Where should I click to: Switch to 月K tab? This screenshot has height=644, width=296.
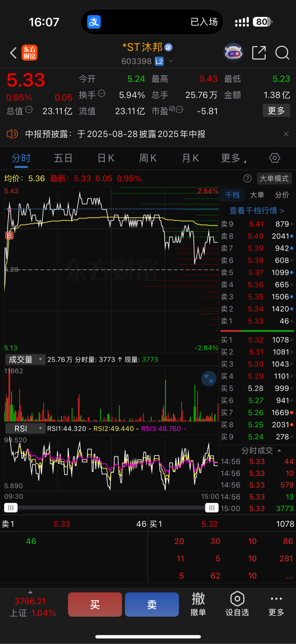190,158
